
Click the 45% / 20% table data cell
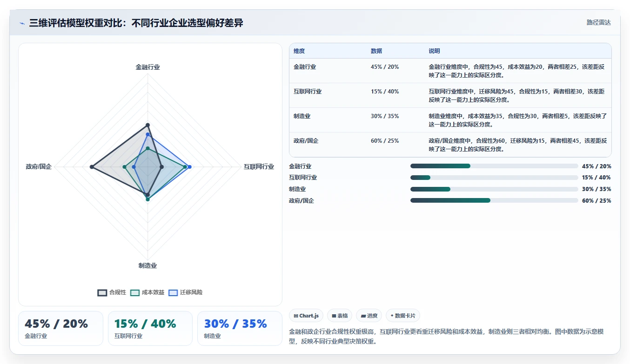(385, 67)
